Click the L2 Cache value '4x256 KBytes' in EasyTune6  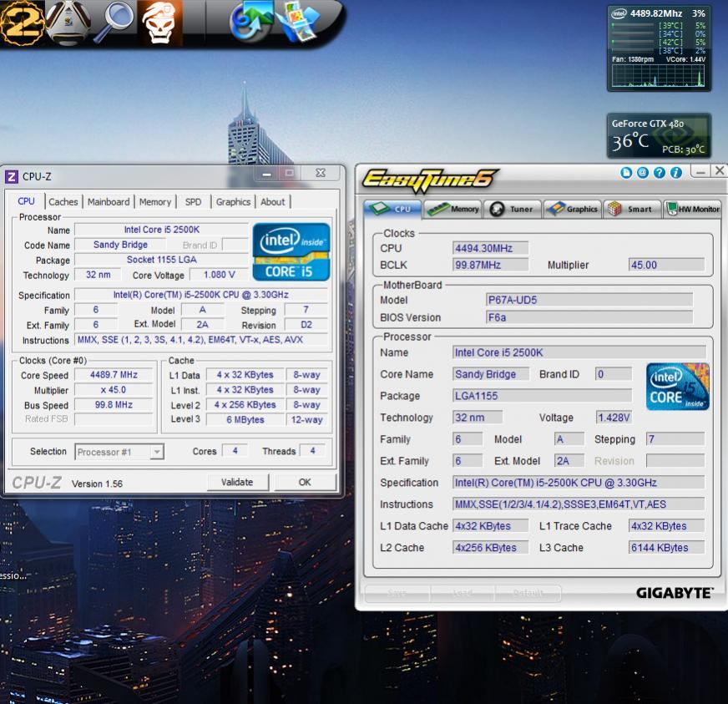click(x=490, y=548)
